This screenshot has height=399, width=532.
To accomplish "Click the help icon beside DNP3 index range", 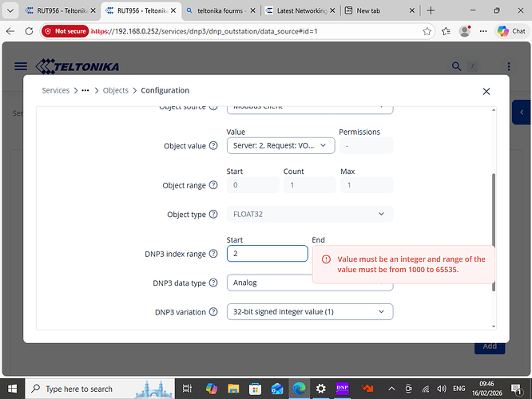I will [x=213, y=254].
